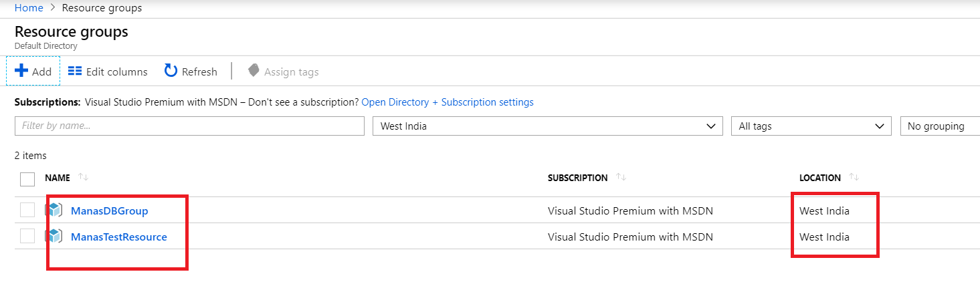Image resolution: width=980 pixels, height=284 pixels.
Task: Open the ManasTestResource resource group
Action: tap(119, 237)
